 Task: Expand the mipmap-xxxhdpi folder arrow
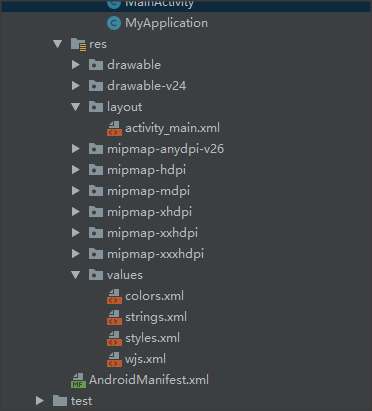[x=76, y=254]
